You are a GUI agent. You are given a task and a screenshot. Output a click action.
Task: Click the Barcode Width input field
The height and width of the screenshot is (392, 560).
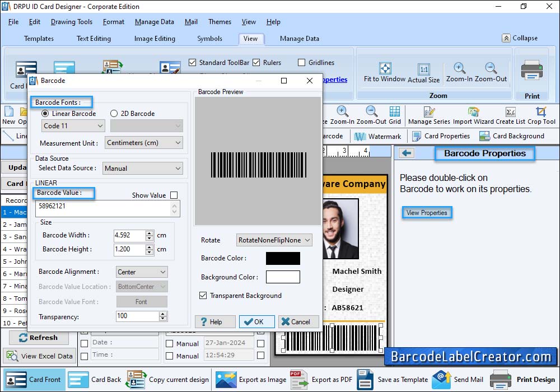click(130, 235)
